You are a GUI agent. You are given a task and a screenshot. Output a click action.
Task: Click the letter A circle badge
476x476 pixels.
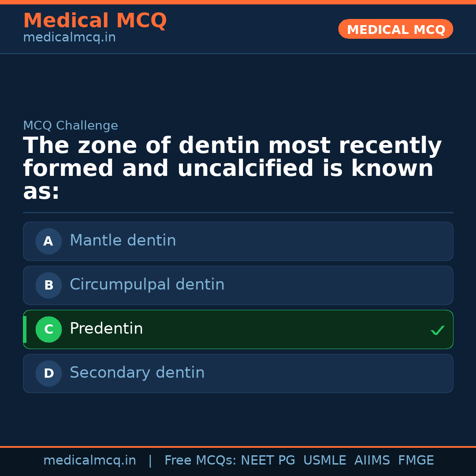click(x=48, y=241)
